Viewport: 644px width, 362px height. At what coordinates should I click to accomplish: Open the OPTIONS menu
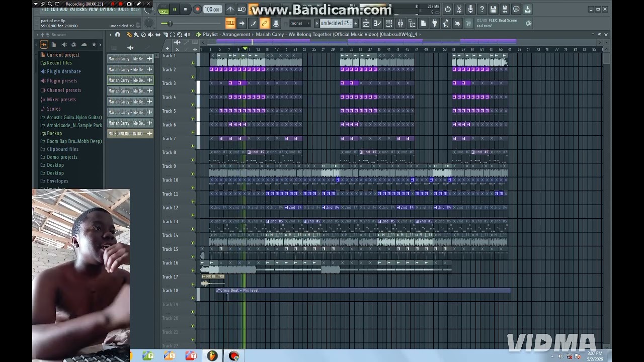[108, 10]
